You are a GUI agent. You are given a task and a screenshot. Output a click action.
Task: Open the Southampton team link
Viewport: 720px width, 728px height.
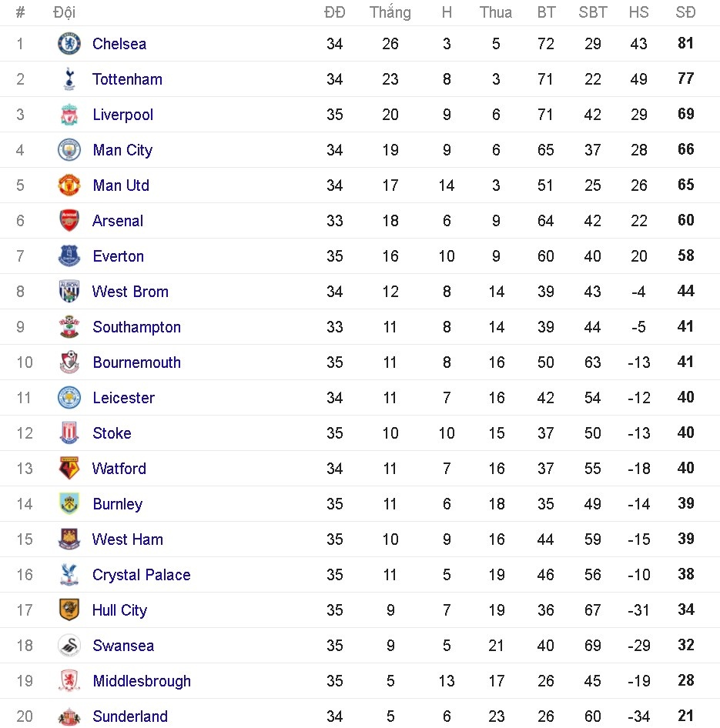click(136, 327)
